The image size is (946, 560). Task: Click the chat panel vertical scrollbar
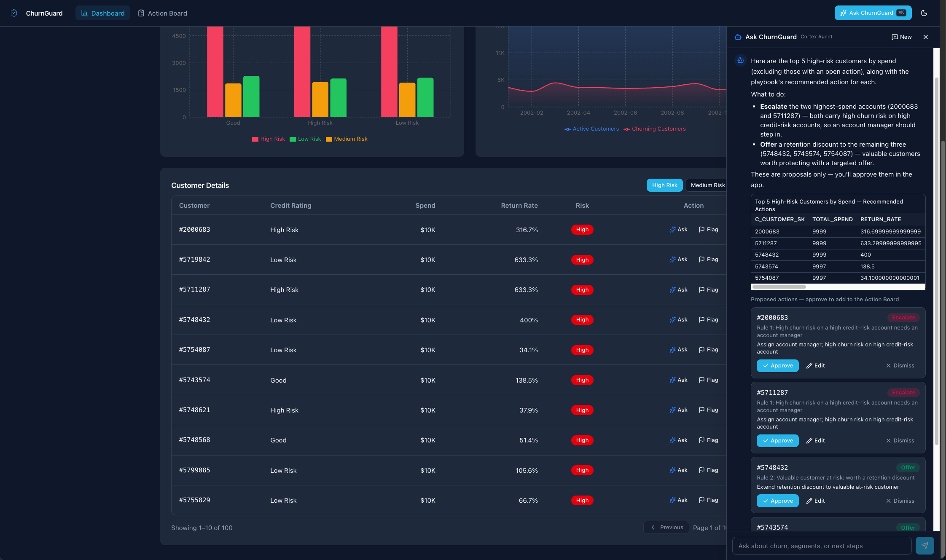pyautogui.click(x=937, y=261)
